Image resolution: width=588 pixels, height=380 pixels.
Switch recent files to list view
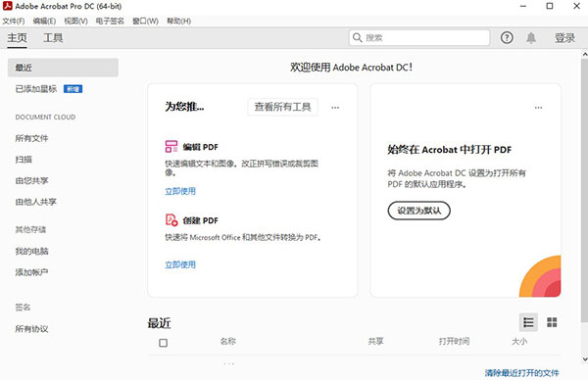[x=528, y=322]
